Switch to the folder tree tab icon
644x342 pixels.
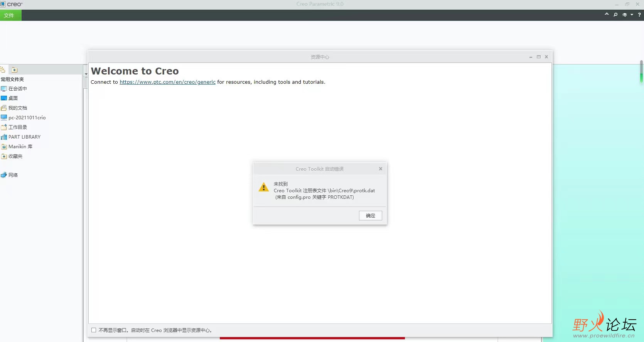click(x=3, y=70)
